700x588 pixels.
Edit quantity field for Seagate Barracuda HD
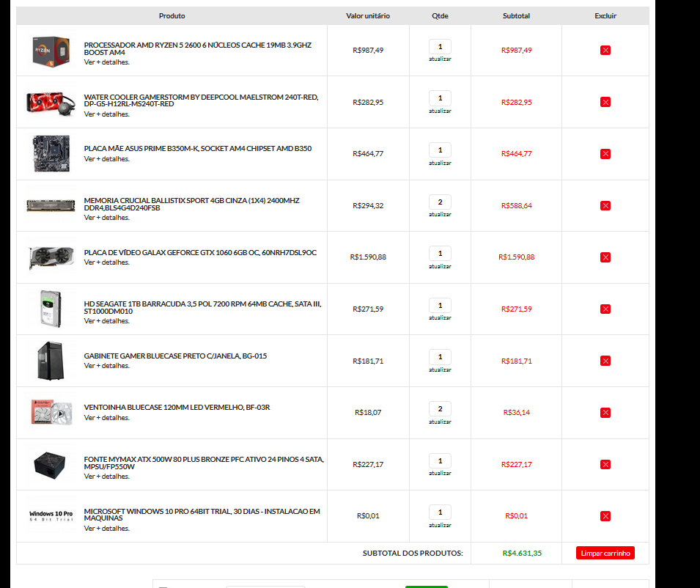(440, 306)
